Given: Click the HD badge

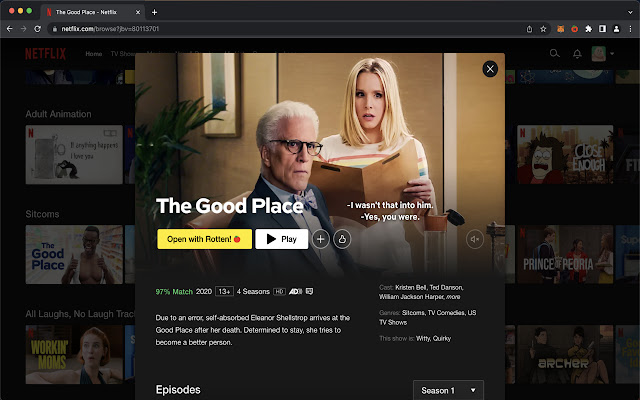Looking at the screenshot, I should 279,291.
